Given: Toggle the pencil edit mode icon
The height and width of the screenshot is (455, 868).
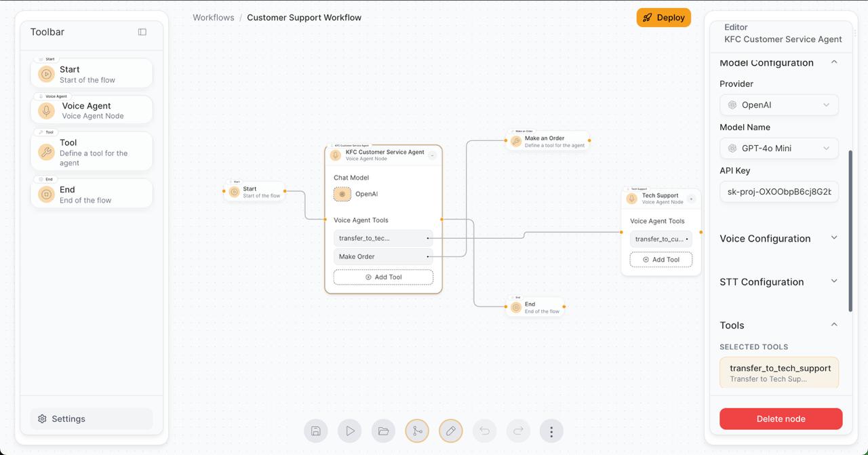Looking at the screenshot, I should pyautogui.click(x=451, y=431).
